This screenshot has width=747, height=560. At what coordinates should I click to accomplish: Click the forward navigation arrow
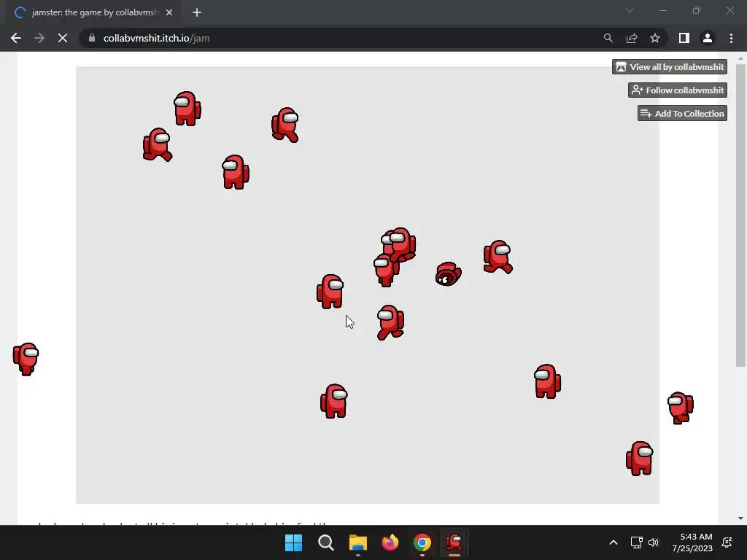point(39,38)
